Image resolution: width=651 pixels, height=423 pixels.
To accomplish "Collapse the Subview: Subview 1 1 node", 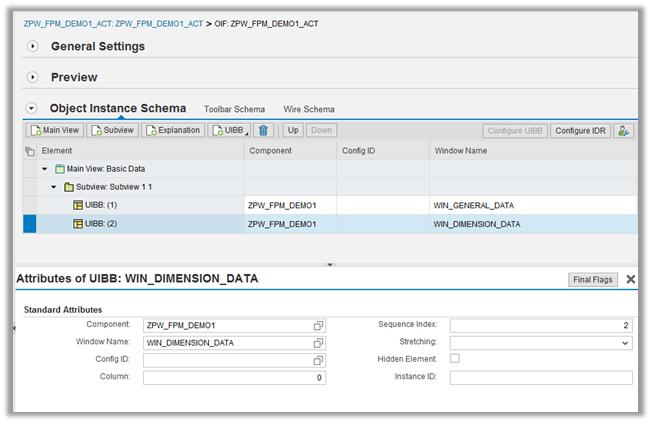I will (x=54, y=187).
